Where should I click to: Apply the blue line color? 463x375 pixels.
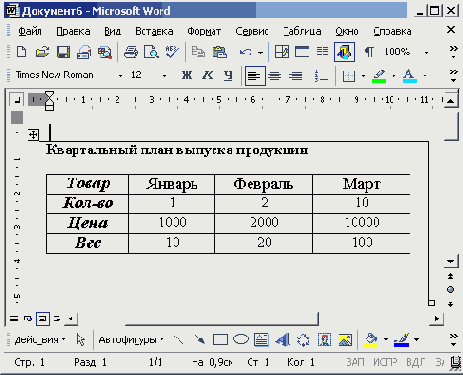[402, 340]
